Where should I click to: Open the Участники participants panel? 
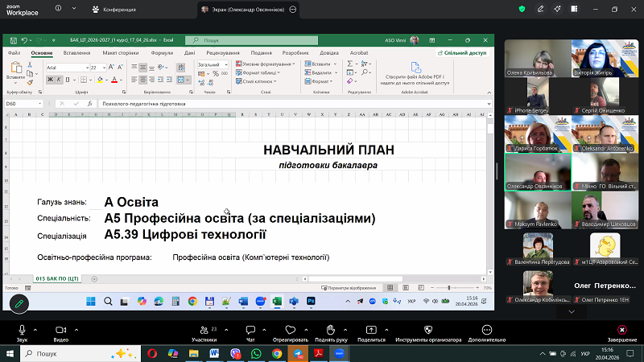tap(204, 331)
